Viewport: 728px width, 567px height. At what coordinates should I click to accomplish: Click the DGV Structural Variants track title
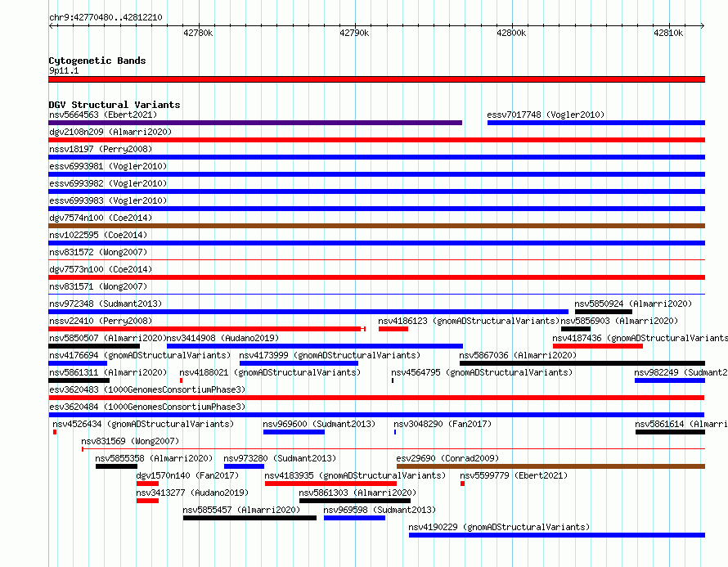click(115, 105)
